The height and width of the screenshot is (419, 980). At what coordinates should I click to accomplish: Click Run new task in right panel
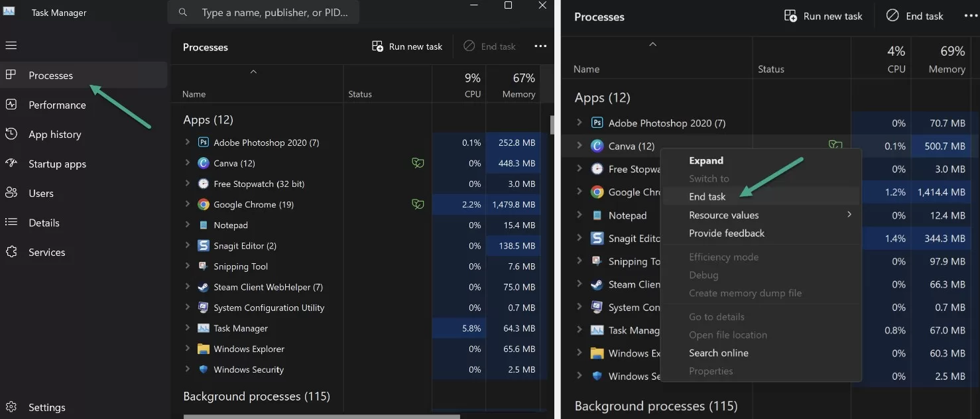823,16
